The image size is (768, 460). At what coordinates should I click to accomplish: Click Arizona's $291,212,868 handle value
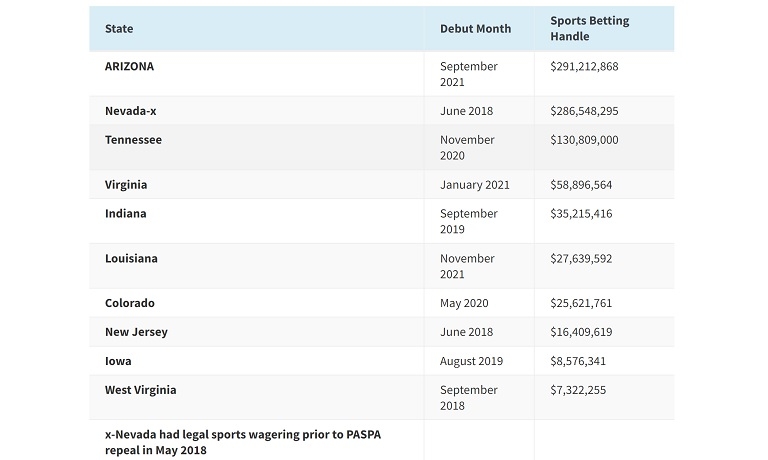pos(584,66)
